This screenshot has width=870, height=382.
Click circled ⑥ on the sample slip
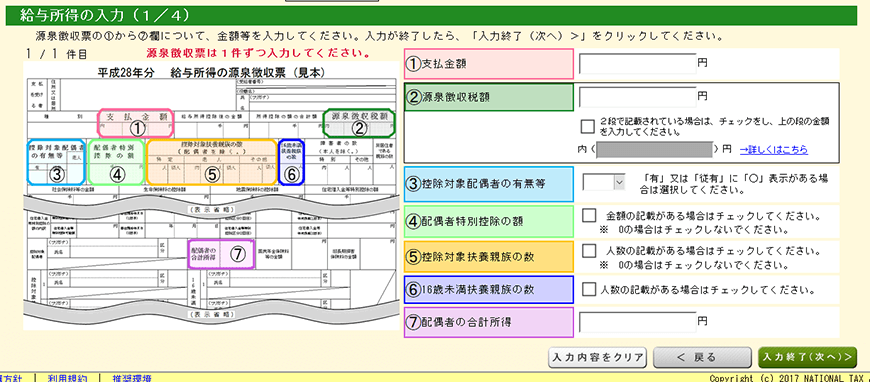click(292, 163)
